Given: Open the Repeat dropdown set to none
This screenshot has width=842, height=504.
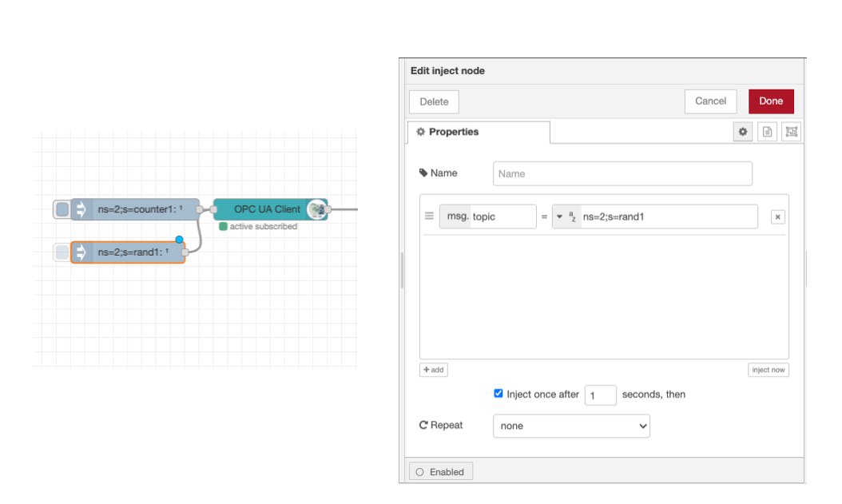Looking at the screenshot, I should [x=571, y=426].
